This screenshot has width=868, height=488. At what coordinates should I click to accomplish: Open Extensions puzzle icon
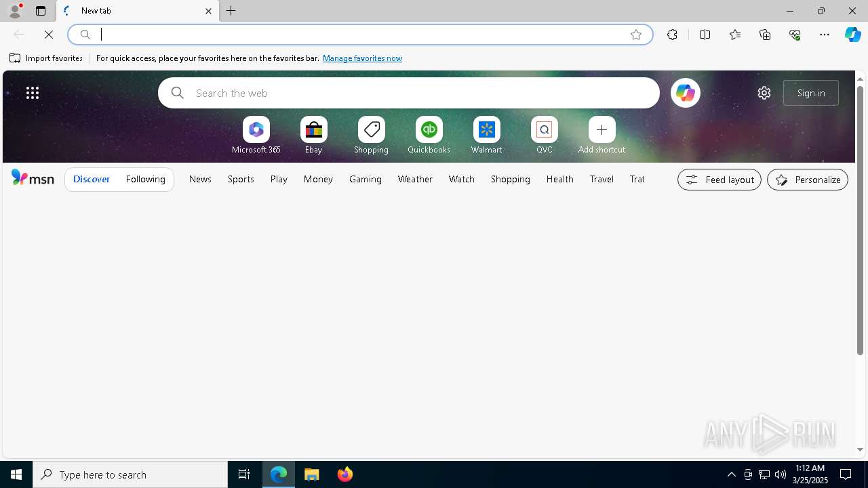(672, 35)
